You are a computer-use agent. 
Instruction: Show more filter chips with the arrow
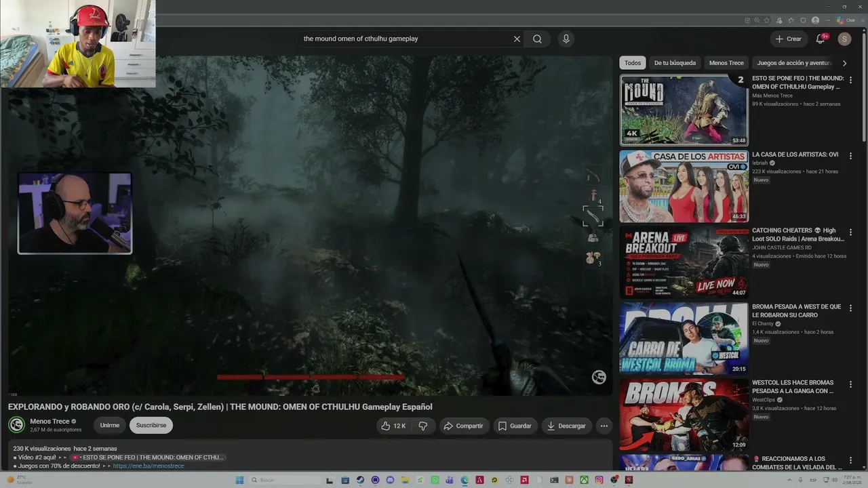844,63
